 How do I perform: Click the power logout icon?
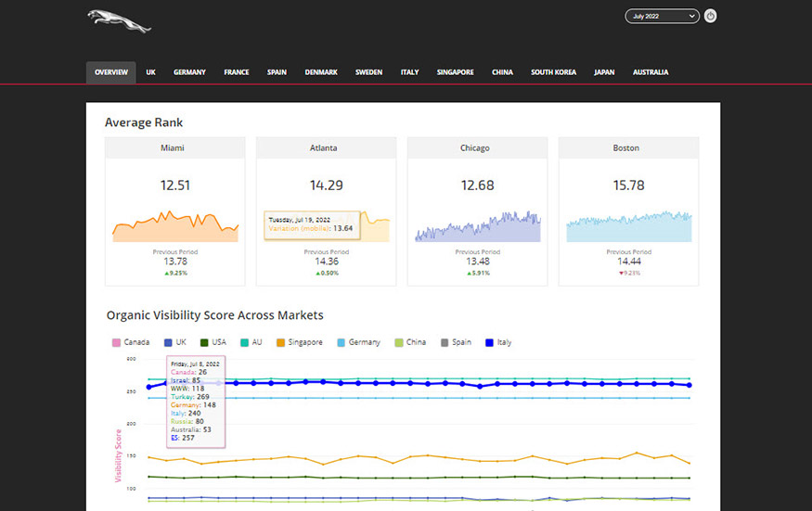[x=710, y=16]
